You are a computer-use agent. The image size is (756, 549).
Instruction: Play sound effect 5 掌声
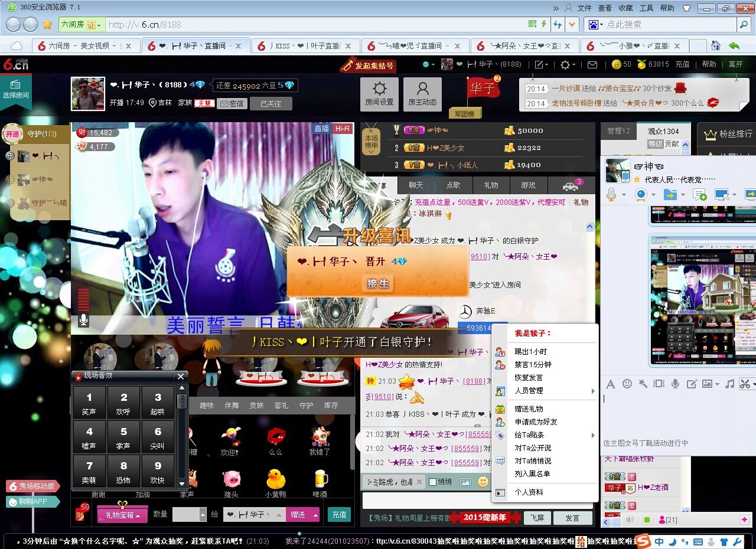coord(123,437)
